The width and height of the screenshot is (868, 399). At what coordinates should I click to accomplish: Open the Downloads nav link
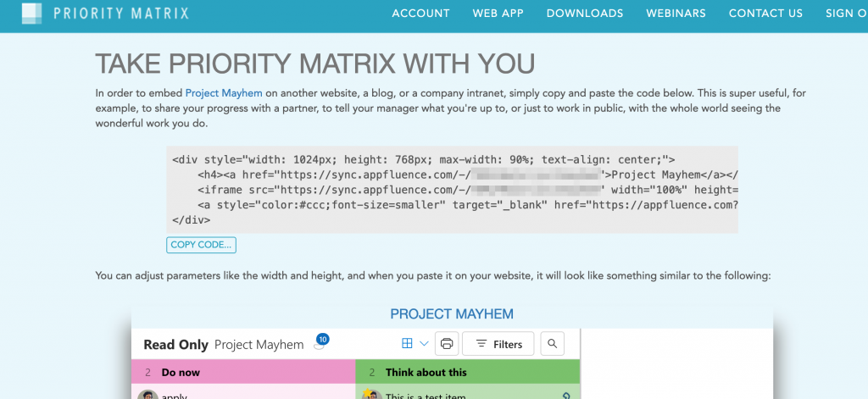584,14
